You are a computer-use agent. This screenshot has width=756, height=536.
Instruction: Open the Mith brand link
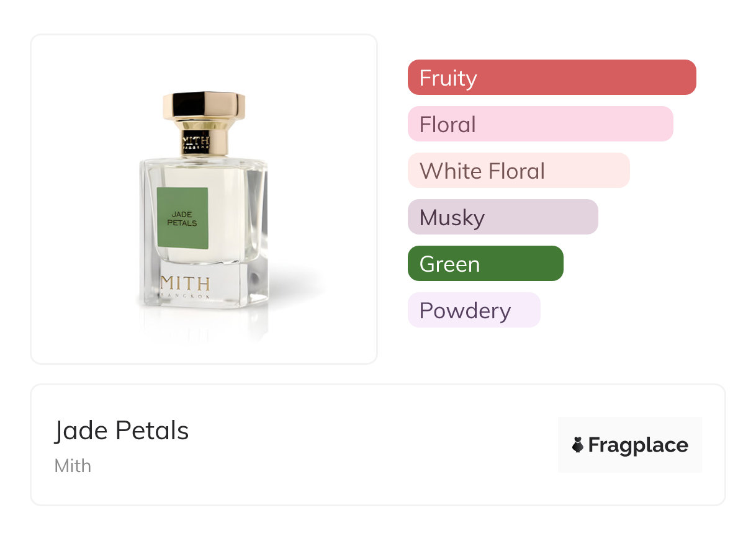click(73, 466)
